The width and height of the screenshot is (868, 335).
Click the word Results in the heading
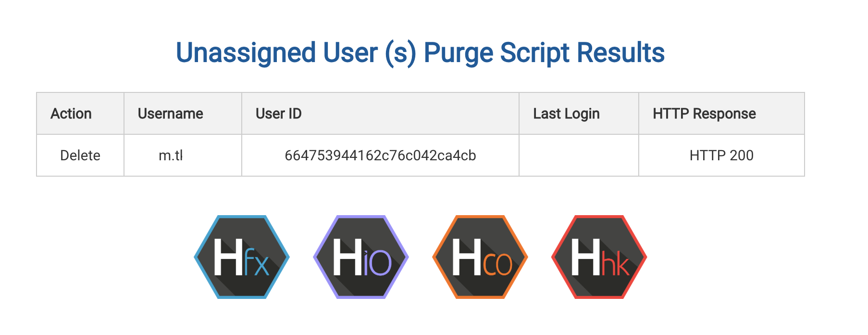(x=620, y=52)
